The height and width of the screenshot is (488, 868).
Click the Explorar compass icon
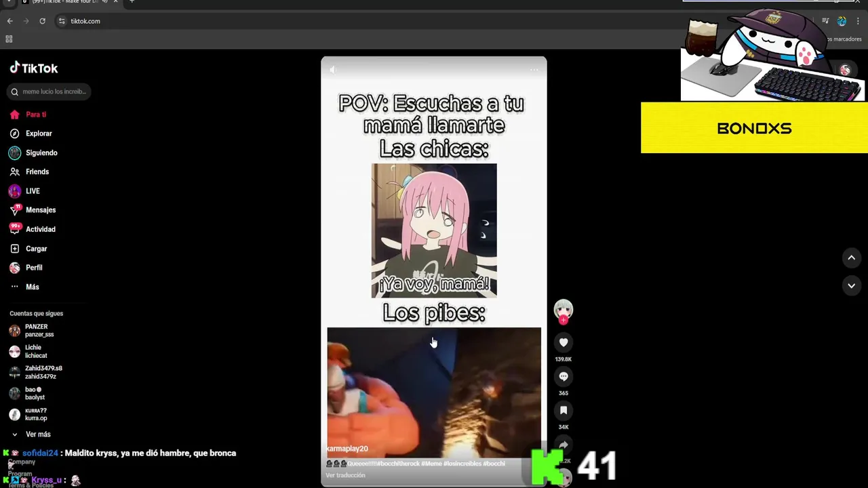pos(15,134)
